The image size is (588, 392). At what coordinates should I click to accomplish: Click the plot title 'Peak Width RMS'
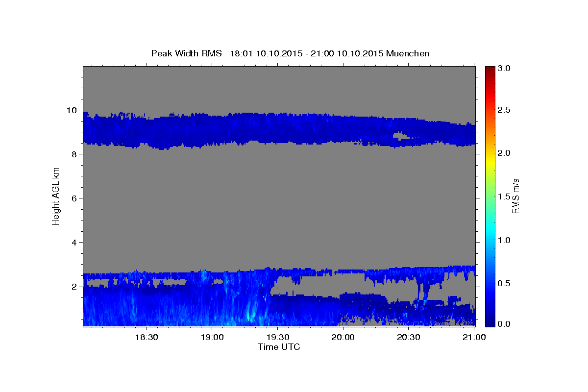pyautogui.click(x=186, y=53)
